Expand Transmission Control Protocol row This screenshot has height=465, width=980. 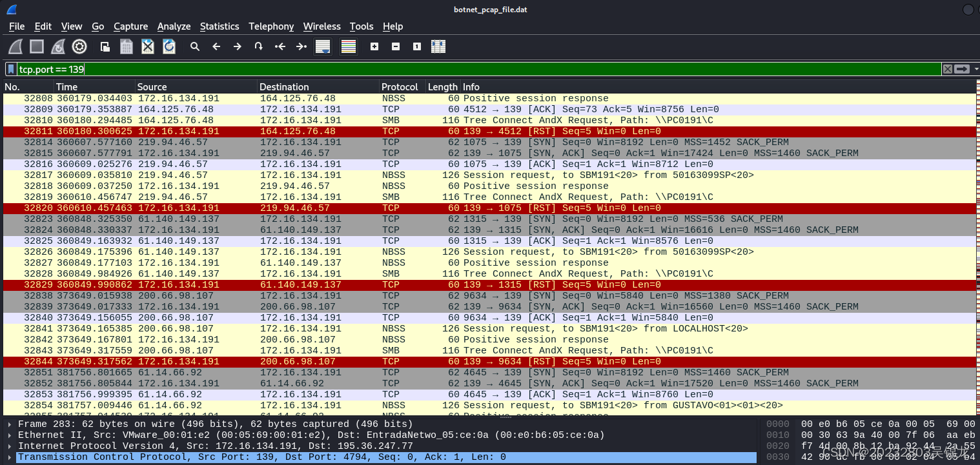pos(9,457)
